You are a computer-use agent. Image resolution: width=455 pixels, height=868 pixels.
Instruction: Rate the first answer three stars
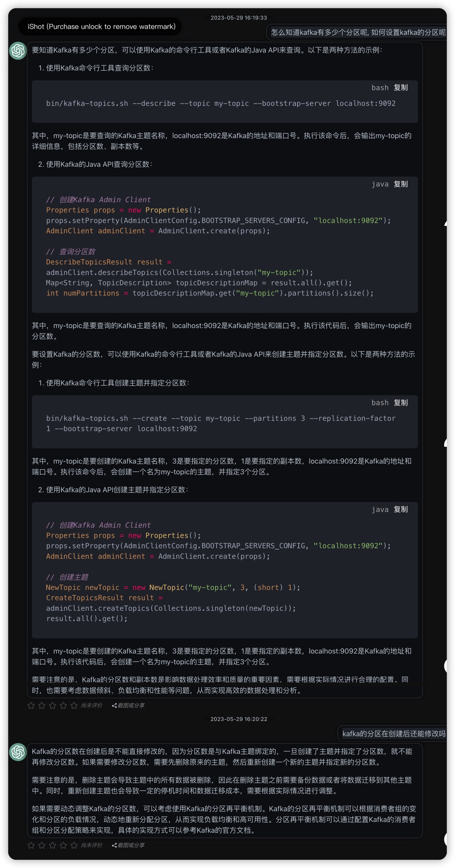click(52, 705)
